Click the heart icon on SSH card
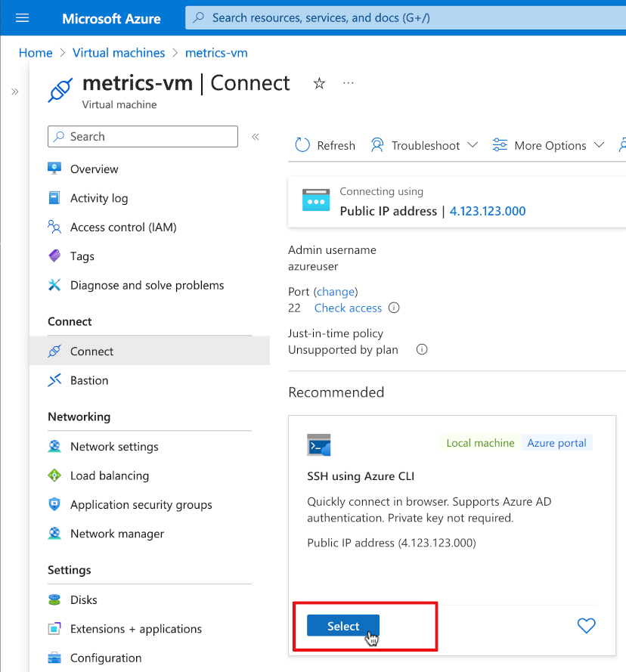Viewport: 626px width, 672px height. click(586, 625)
